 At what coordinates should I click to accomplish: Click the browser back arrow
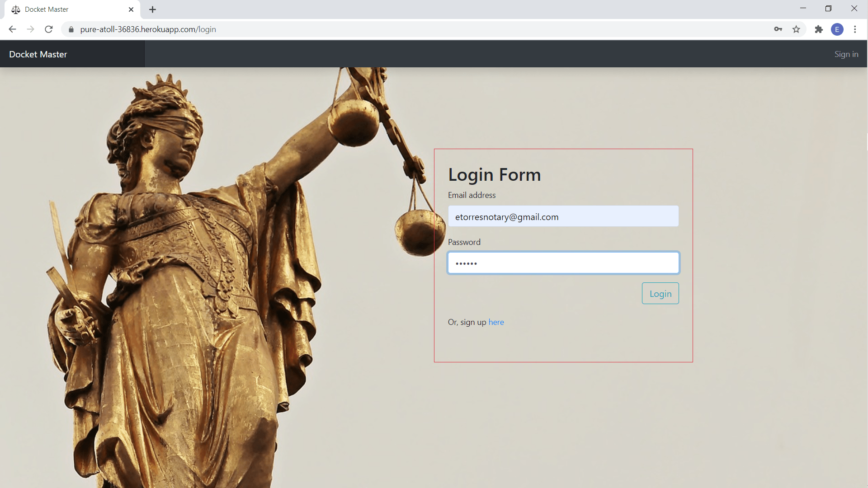tap(12, 29)
